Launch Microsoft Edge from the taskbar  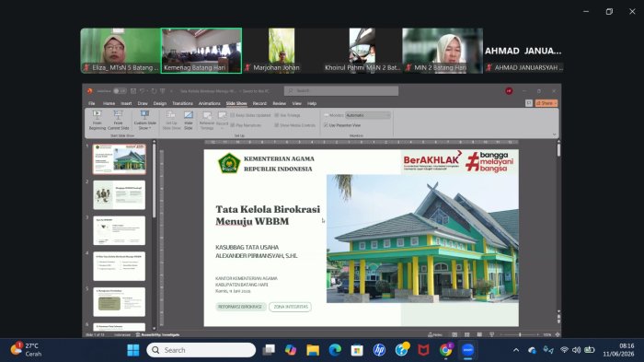coord(335,350)
